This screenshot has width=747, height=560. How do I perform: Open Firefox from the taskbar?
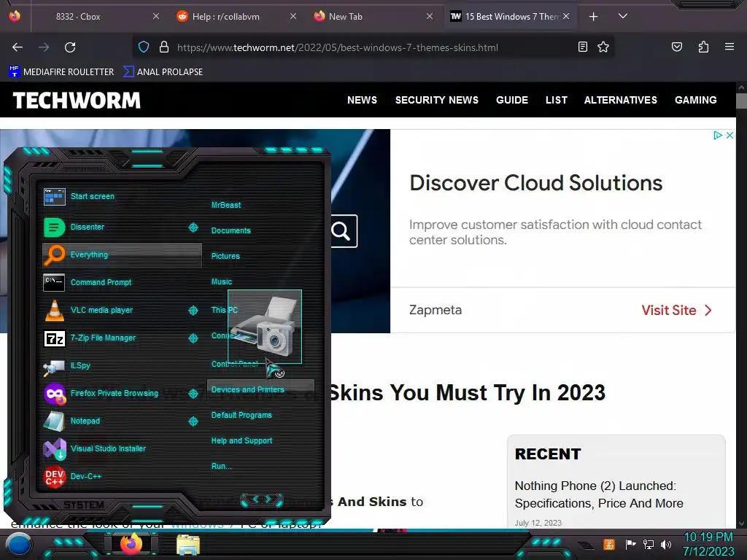pyautogui.click(x=131, y=544)
